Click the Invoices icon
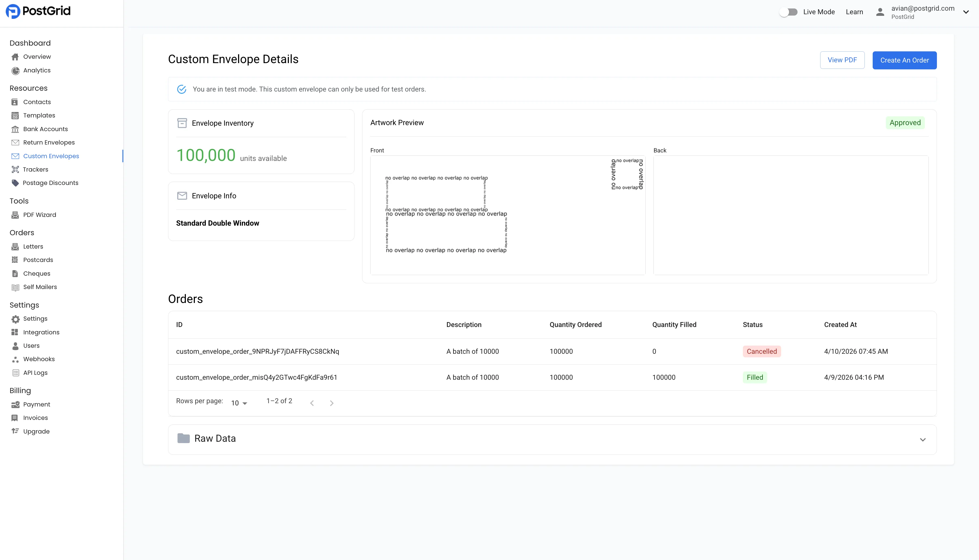The width and height of the screenshot is (979, 560). (15, 418)
